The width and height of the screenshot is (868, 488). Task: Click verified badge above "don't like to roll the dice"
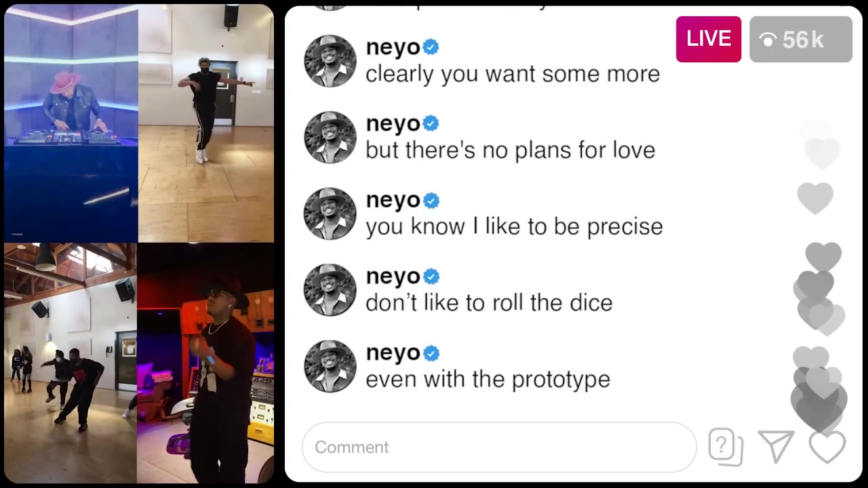[x=431, y=277]
